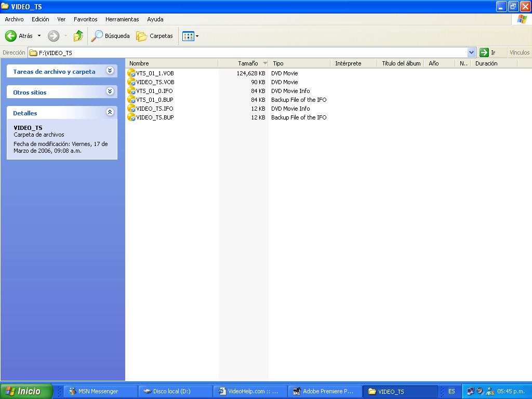Open the Edición menu

coord(41,19)
